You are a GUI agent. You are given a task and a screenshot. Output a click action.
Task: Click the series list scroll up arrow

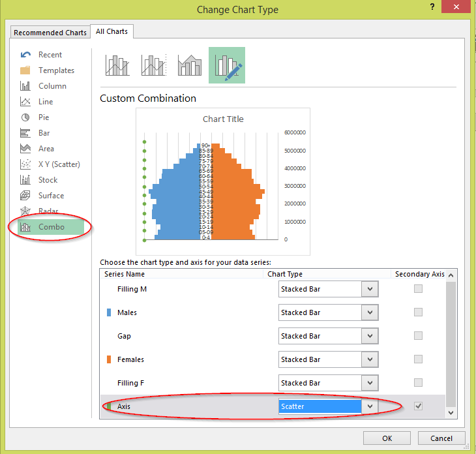pos(451,275)
